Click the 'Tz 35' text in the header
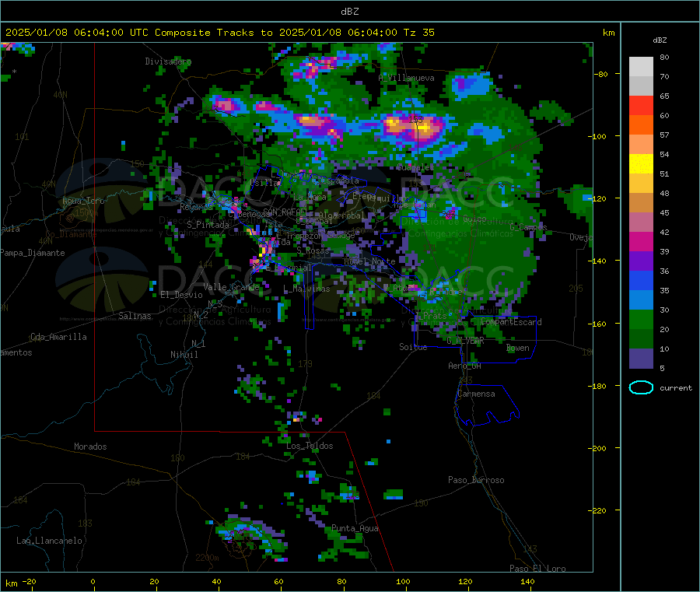Image resolution: width=700 pixels, height=592 pixels. [418, 33]
